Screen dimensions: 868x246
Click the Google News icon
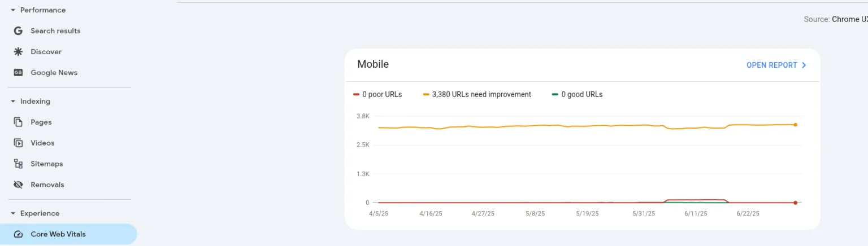[18, 73]
